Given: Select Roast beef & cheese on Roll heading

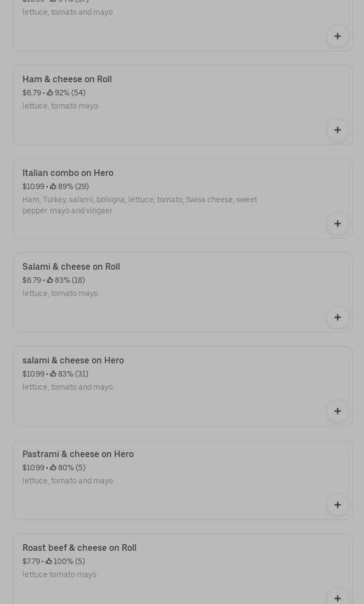Looking at the screenshot, I should (79, 548).
